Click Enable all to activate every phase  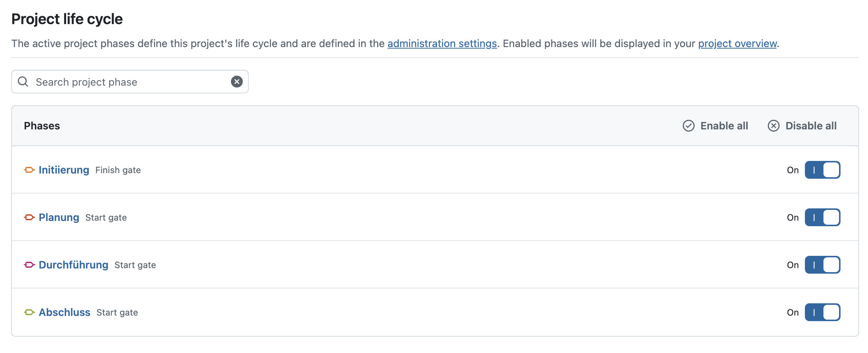pos(724,126)
